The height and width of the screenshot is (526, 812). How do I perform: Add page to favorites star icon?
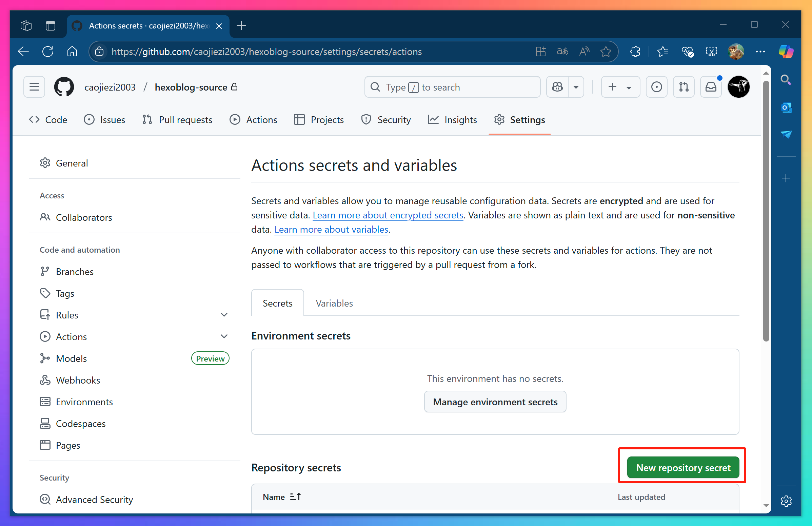click(606, 52)
